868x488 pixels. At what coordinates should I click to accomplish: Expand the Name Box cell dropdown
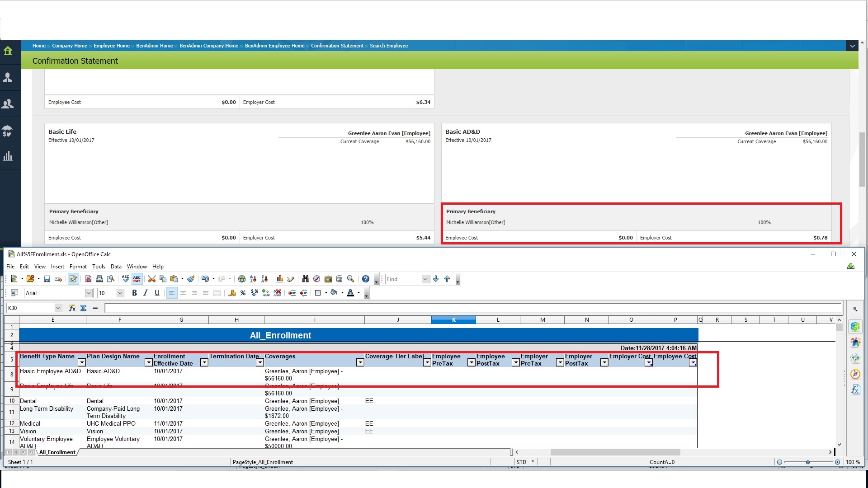[58, 308]
